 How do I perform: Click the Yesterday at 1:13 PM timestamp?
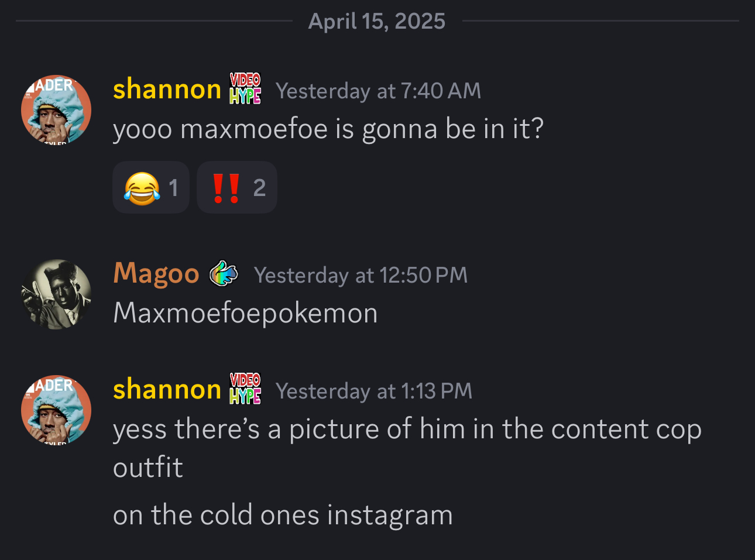coord(373,391)
